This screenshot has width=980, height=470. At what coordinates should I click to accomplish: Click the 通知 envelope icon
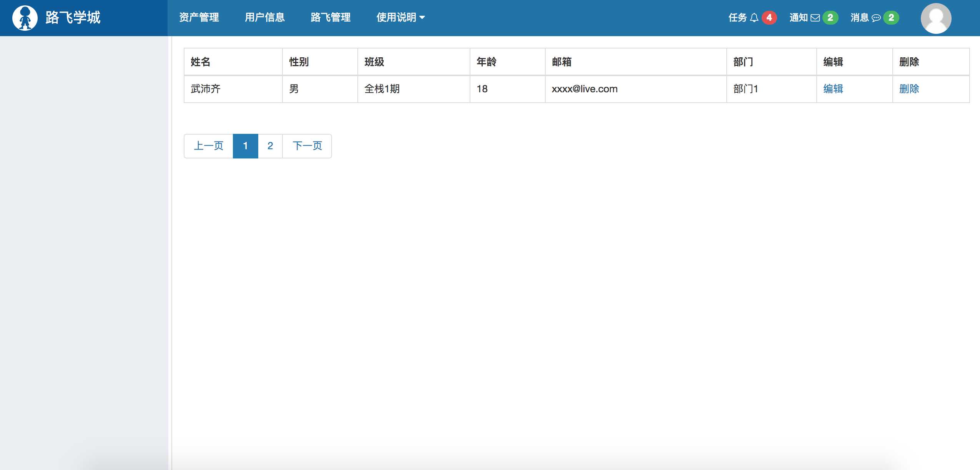tap(815, 18)
